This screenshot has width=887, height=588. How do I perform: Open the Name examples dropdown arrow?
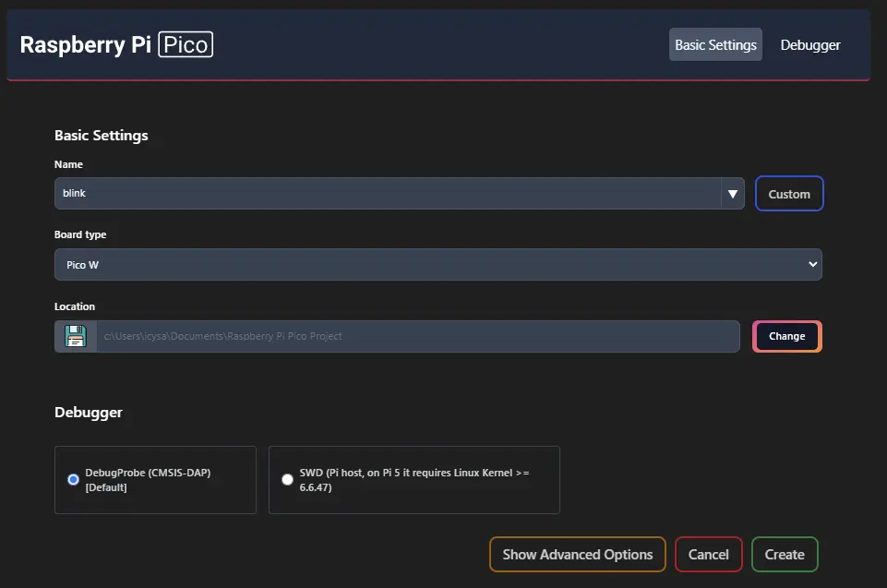pyautogui.click(x=733, y=194)
